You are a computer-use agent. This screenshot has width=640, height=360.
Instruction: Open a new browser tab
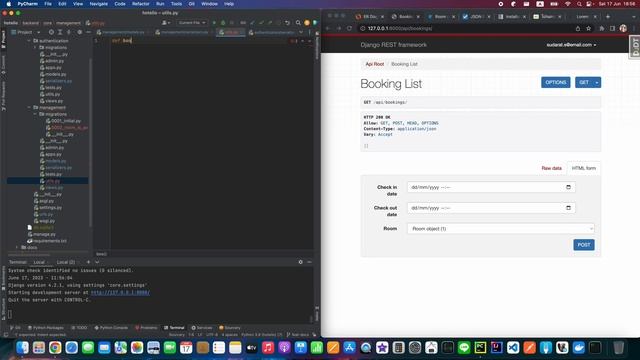click(608, 17)
